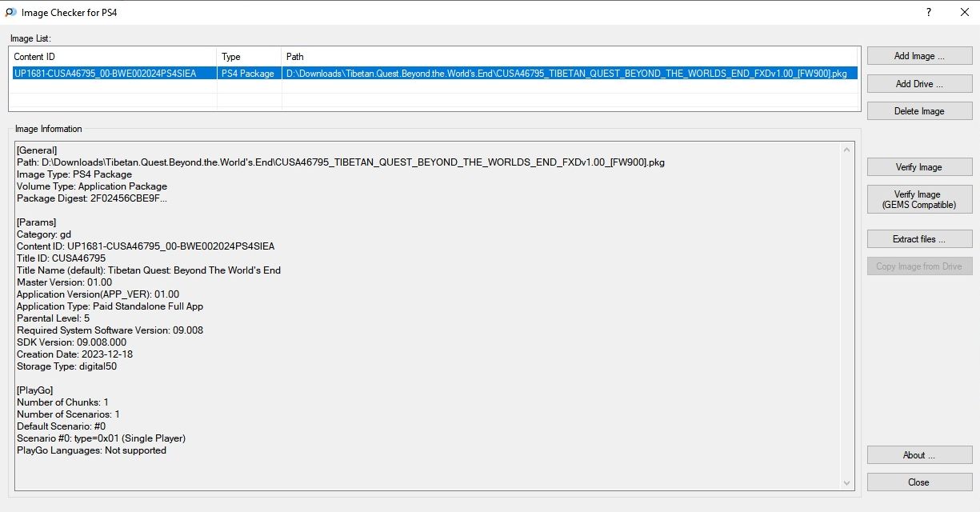Viewport: 980px width, 512px height.
Task: Click the Close button at the bottom right
Action: click(x=919, y=482)
